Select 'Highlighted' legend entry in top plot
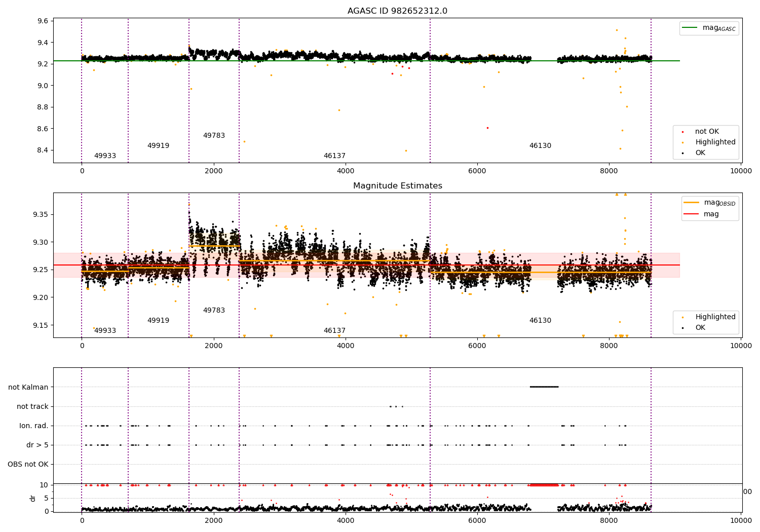This screenshot has width=760, height=532. click(715, 142)
